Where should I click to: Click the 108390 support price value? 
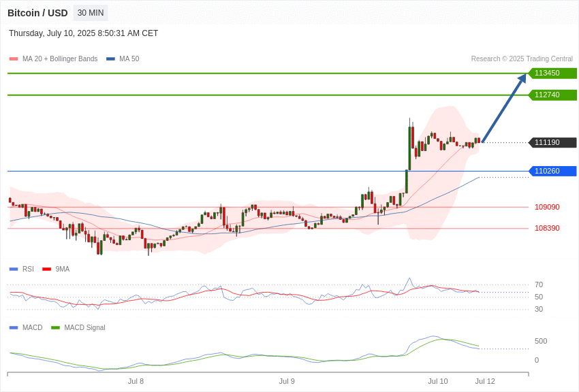pyautogui.click(x=547, y=228)
